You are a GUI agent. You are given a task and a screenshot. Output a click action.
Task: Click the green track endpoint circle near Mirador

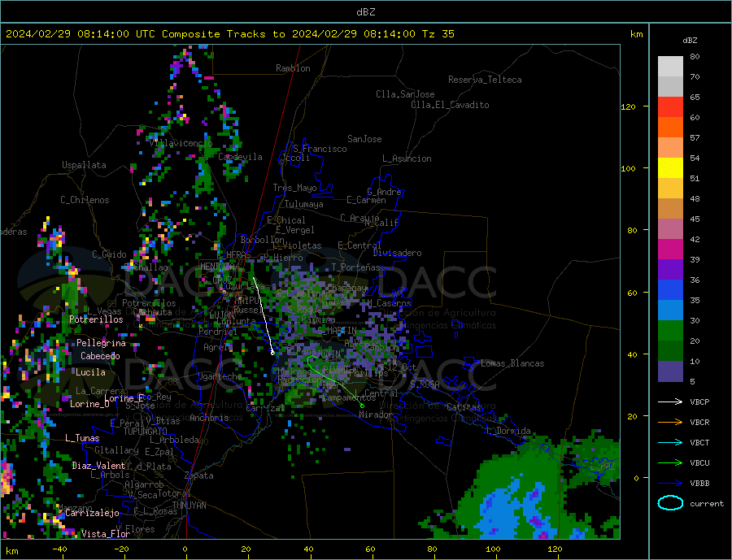pyautogui.click(x=362, y=406)
